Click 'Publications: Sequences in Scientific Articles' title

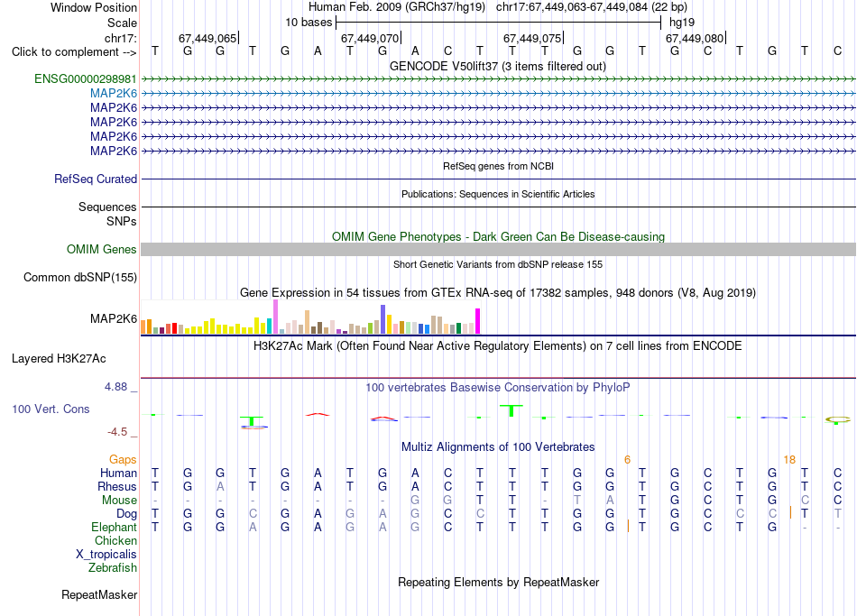[498, 194]
